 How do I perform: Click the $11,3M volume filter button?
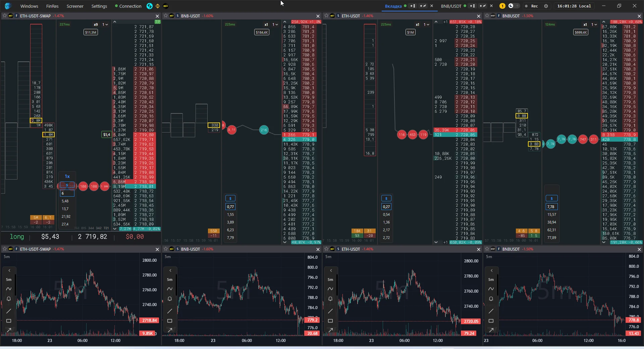[x=91, y=32]
